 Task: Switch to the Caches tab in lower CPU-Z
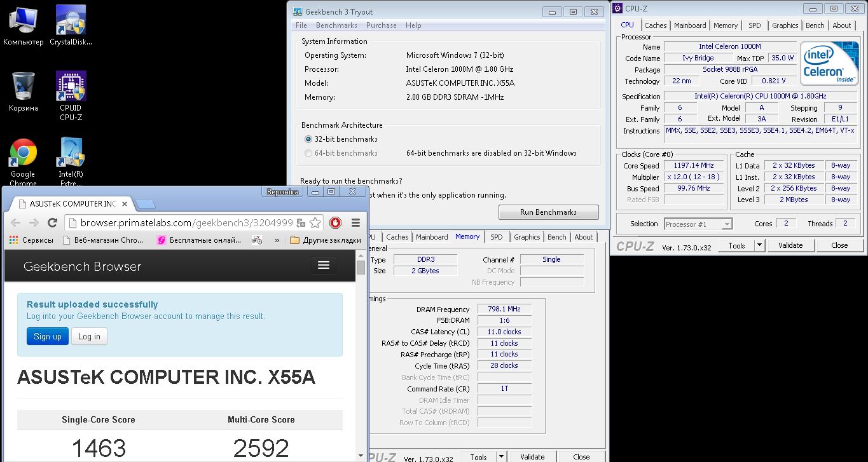pos(397,237)
